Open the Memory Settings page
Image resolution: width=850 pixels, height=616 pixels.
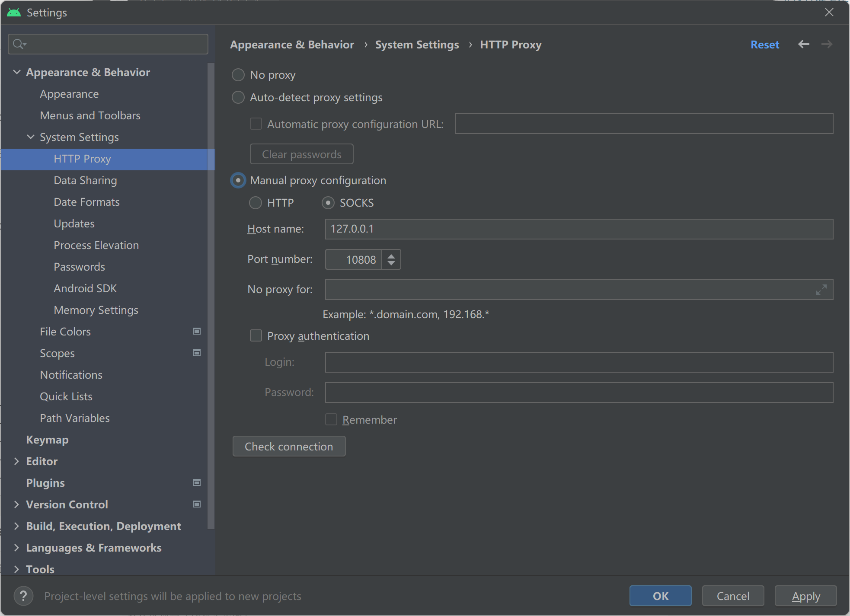tap(96, 310)
